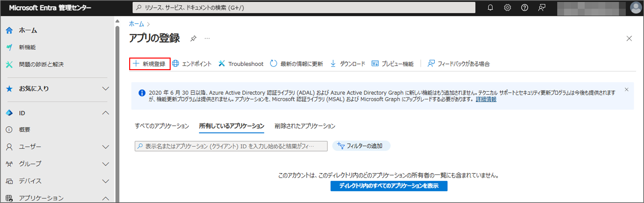644x203 pixels.
Task: Open エンドポイント from the toolbar
Action: pyautogui.click(x=192, y=64)
